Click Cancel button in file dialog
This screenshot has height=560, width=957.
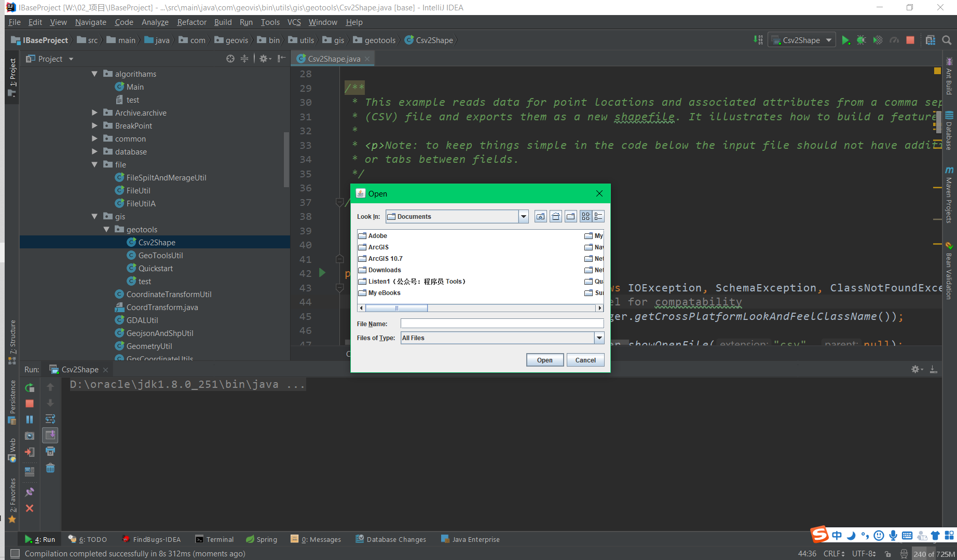point(585,360)
